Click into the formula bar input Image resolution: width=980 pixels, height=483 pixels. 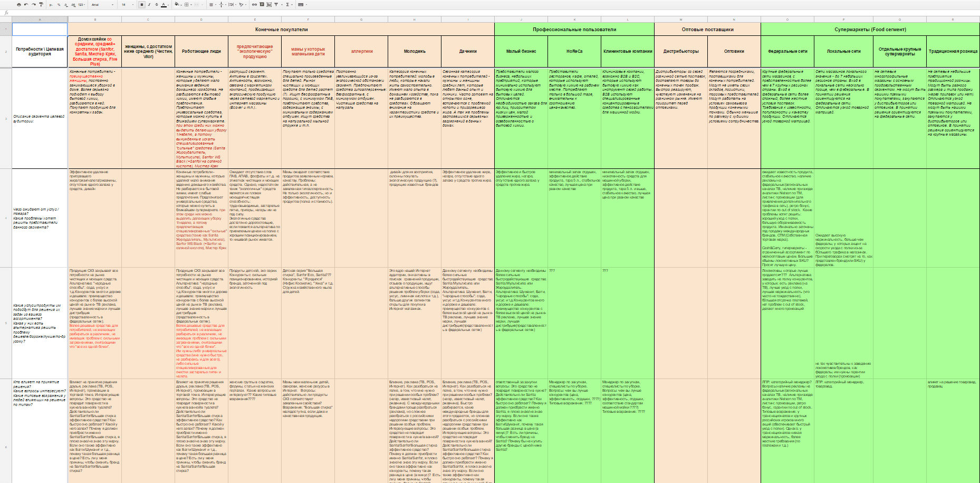tap(495, 13)
